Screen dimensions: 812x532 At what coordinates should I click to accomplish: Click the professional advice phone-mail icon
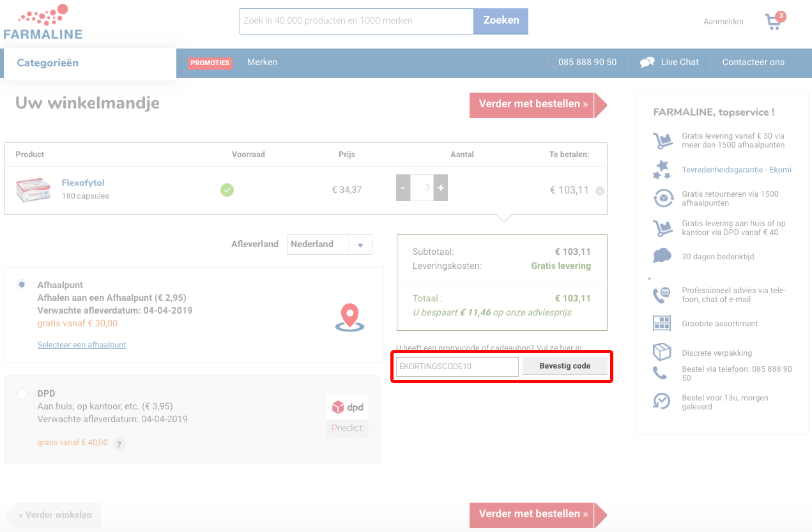pos(662,295)
